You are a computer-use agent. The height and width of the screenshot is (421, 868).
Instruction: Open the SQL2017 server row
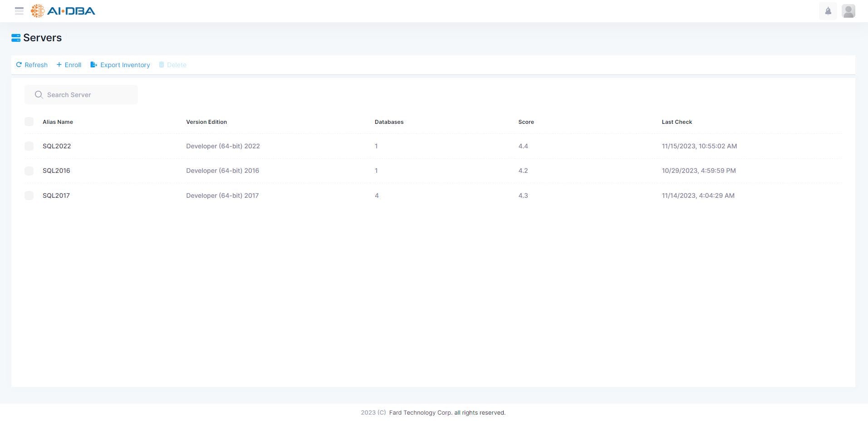(x=56, y=195)
